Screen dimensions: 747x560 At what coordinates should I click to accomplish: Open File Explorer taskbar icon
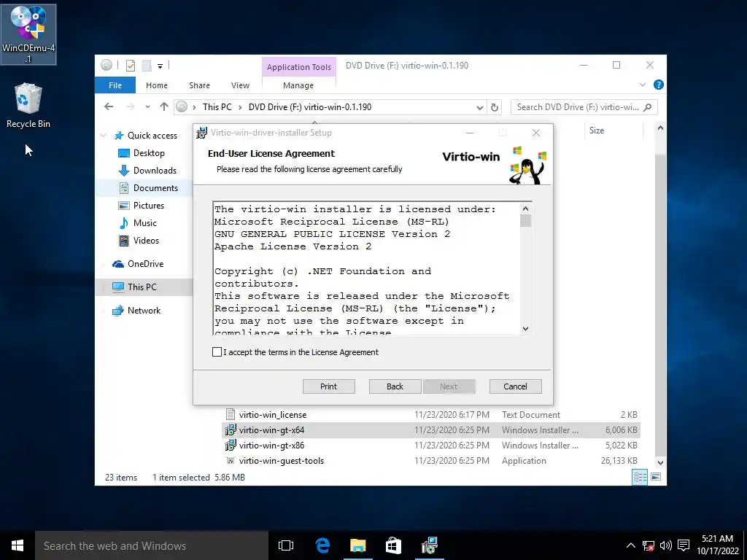[x=357, y=545]
